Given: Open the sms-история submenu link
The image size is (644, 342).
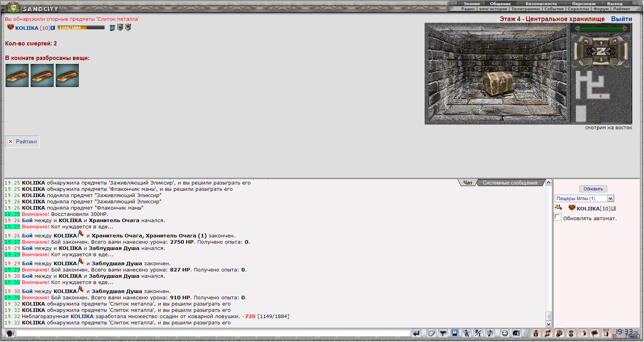Looking at the screenshot, I should (x=493, y=9).
